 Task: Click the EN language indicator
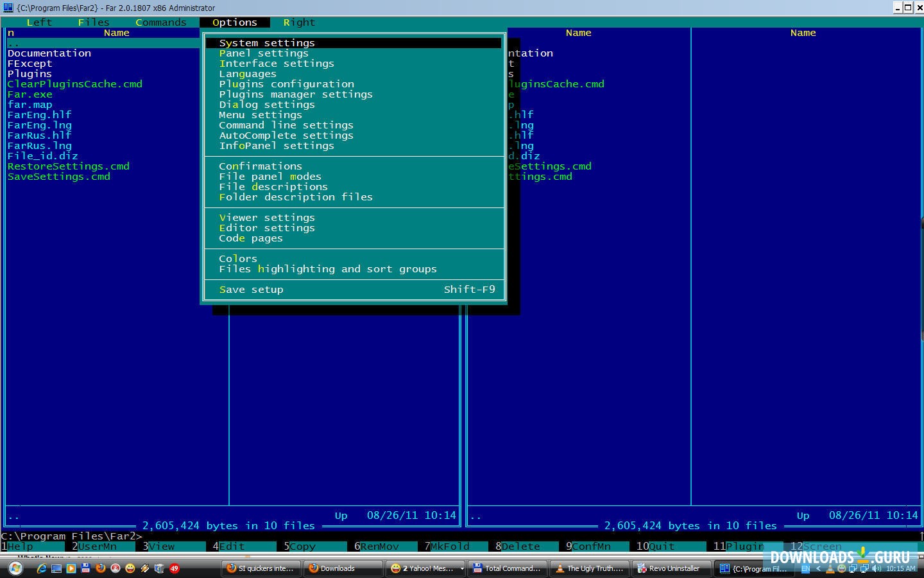(805, 568)
